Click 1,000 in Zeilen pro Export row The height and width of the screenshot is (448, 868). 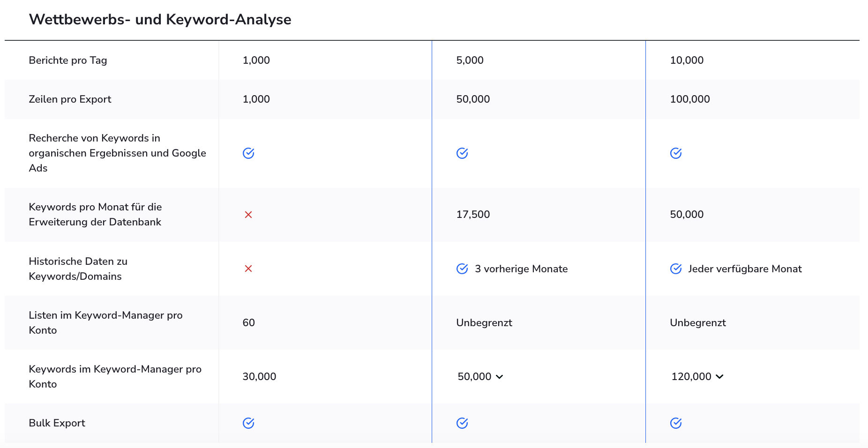coord(256,99)
